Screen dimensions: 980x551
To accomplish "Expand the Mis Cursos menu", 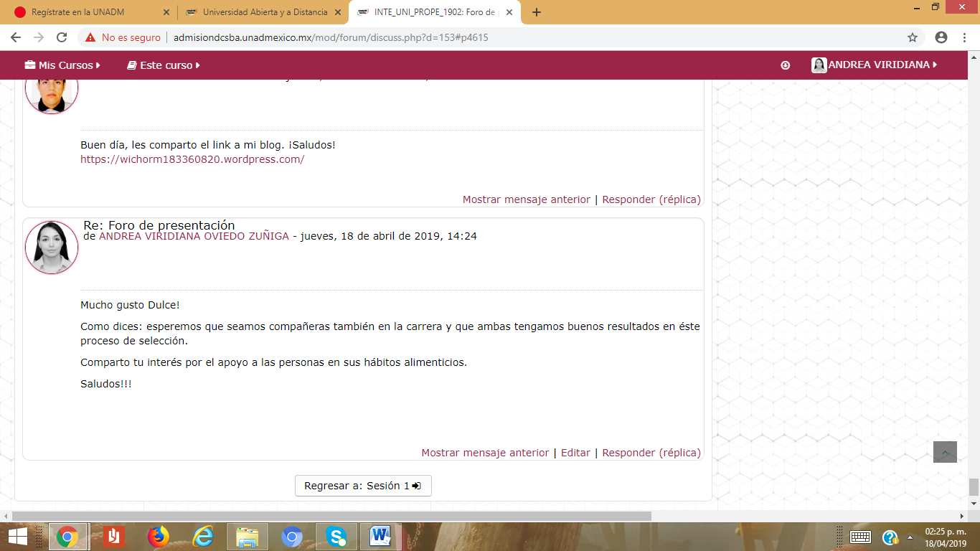I will [62, 65].
